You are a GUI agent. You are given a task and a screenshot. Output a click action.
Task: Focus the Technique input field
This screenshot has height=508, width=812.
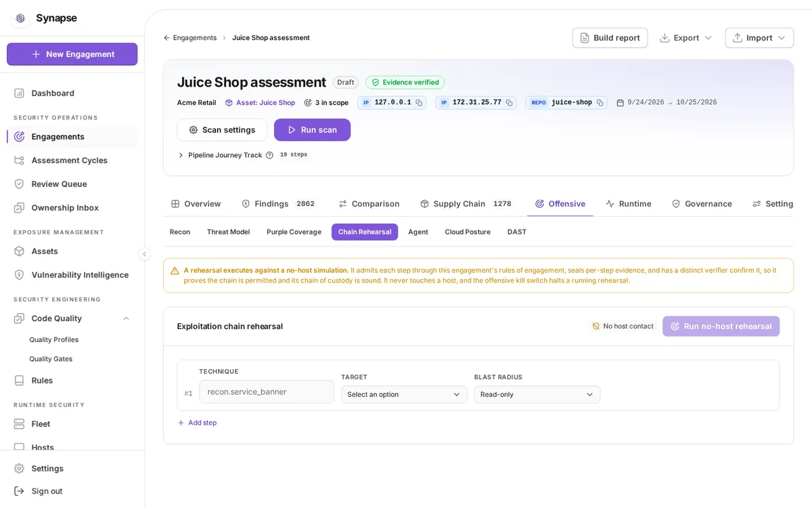pos(267,392)
